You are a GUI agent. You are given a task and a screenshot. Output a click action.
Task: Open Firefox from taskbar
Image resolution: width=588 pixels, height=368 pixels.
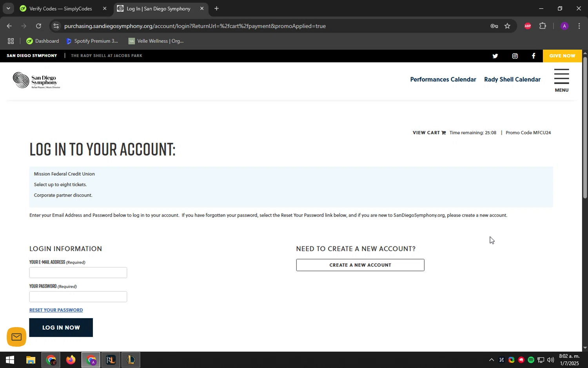pyautogui.click(x=71, y=360)
